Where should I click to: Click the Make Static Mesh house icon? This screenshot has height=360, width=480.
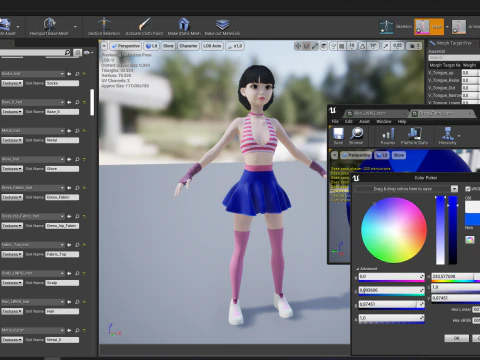pyautogui.click(x=184, y=24)
